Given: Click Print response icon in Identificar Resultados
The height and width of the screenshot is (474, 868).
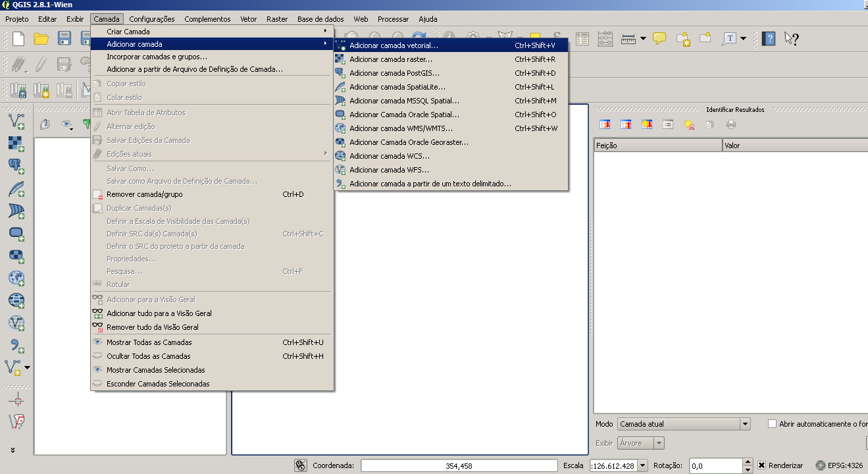Looking at the screenshot, I should pyautogui.click(x=730, y=124).
